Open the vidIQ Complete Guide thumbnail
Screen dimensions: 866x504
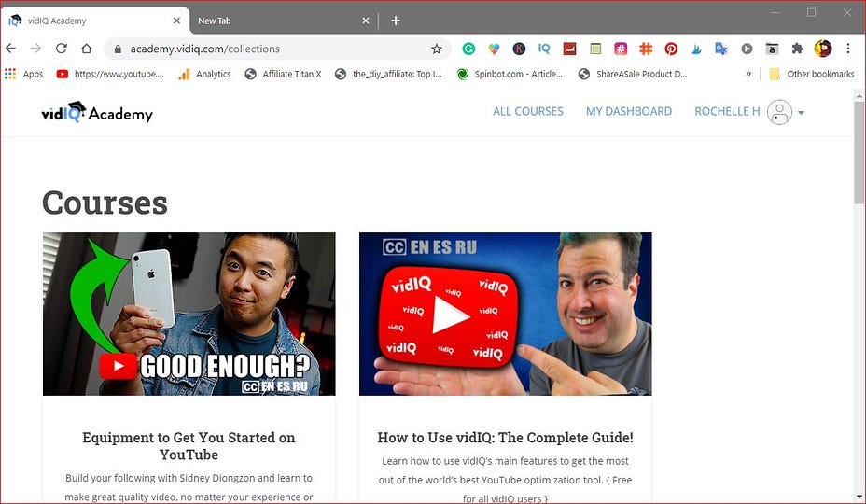pyautogui.click(x=506, y=314)
